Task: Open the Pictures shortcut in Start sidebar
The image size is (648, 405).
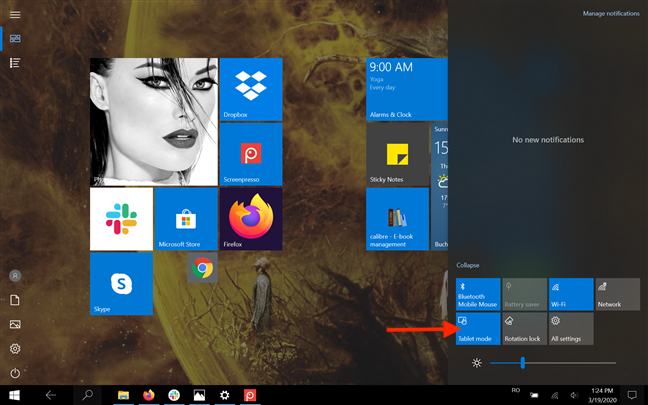Action: 15,324
